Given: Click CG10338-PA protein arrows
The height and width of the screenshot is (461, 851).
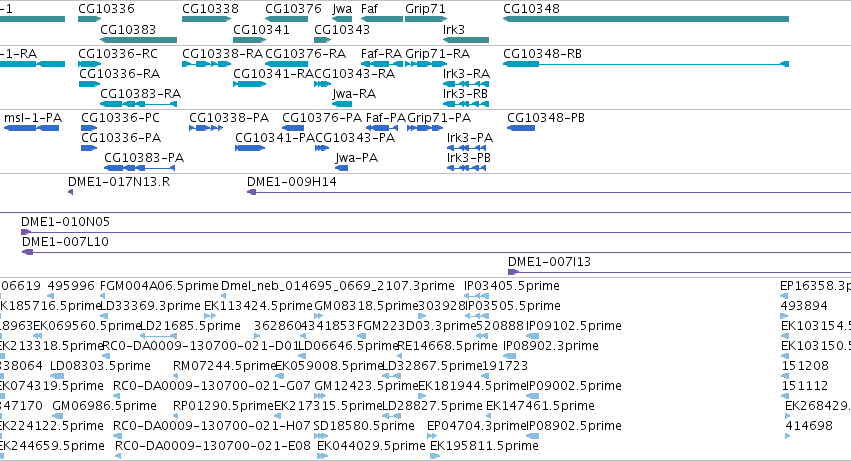Looking at the screenshot, I should pyautogui.click(x=206, y=128).
